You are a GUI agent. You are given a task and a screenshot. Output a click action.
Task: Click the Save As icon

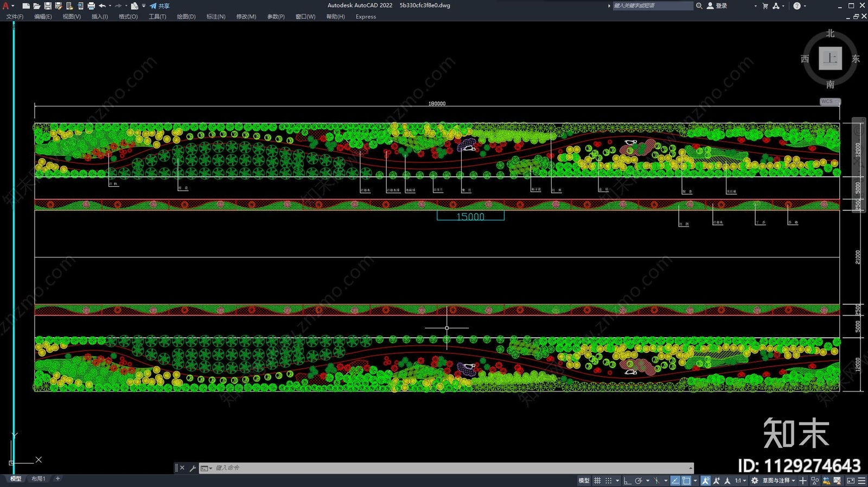coord(59,6)
